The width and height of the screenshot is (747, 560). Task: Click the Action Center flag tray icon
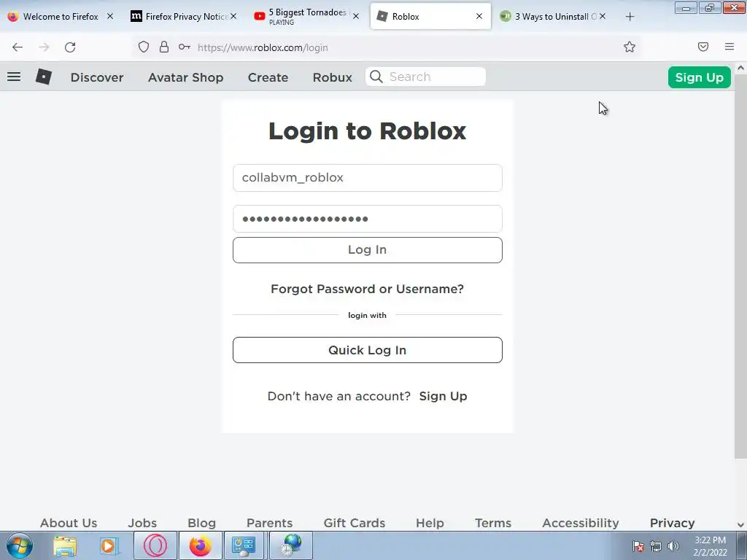(638, 546)
